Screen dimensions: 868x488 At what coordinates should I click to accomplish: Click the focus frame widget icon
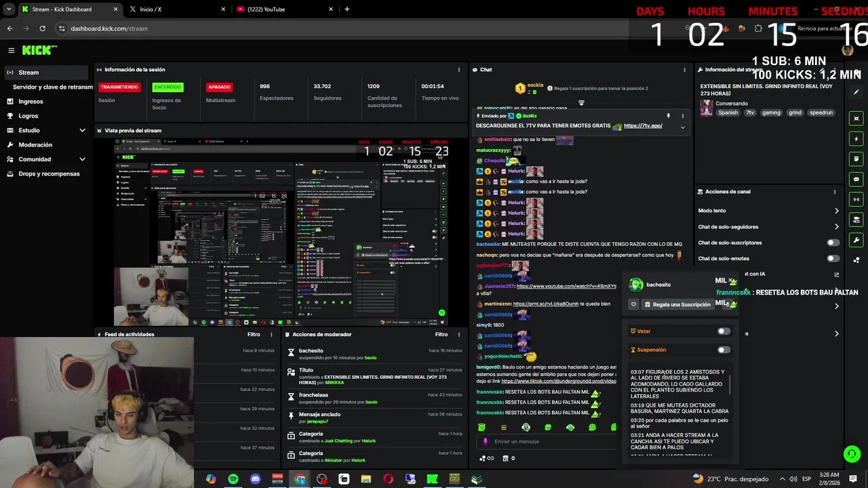[856, 118]
